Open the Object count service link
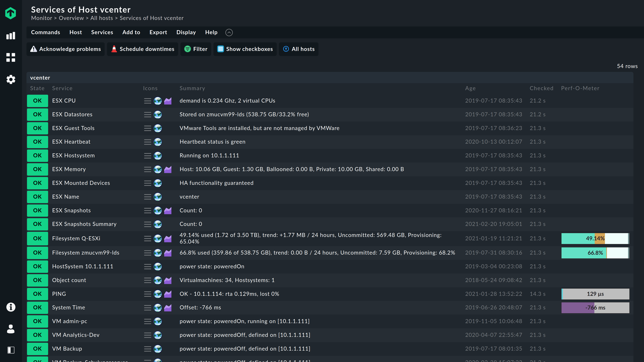The image size is (644, 362). tap(69, 280)
